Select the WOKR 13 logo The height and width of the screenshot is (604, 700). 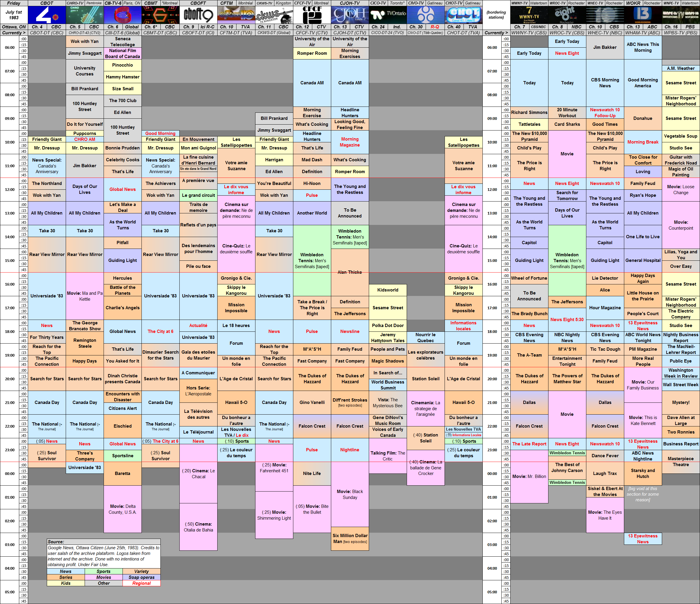pyautogui.click(x=643, y=15)
